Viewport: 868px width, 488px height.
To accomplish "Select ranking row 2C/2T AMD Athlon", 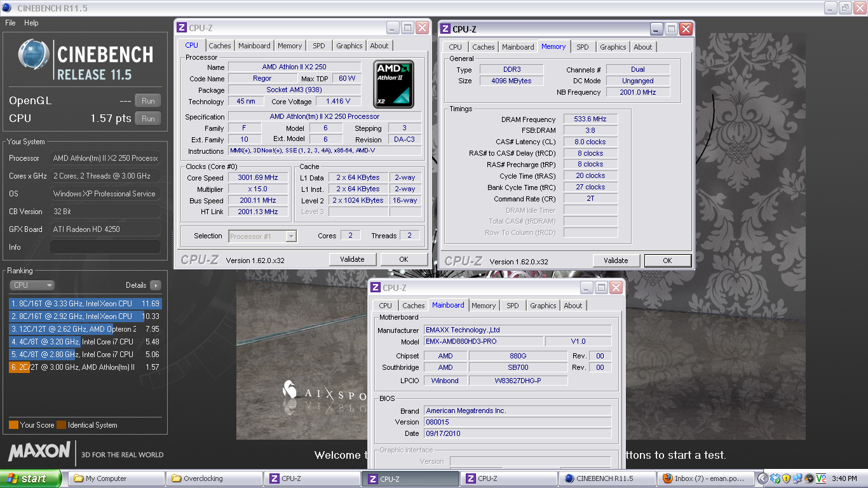I will point(85,367).
